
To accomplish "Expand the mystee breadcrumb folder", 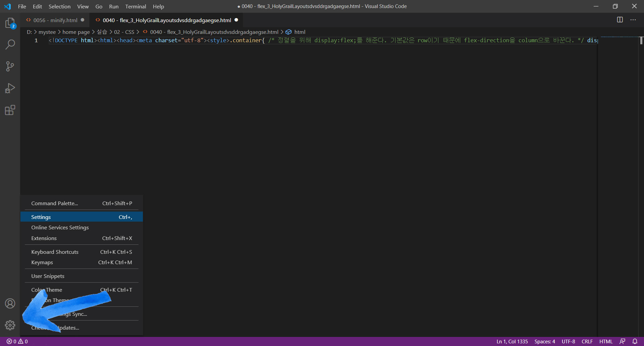I will click(x=47, y=32).
